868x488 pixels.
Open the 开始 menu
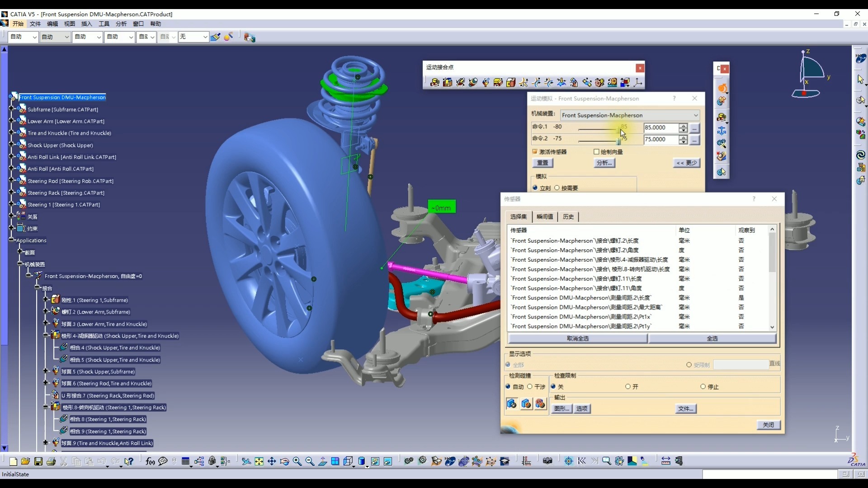pos(18,24)
